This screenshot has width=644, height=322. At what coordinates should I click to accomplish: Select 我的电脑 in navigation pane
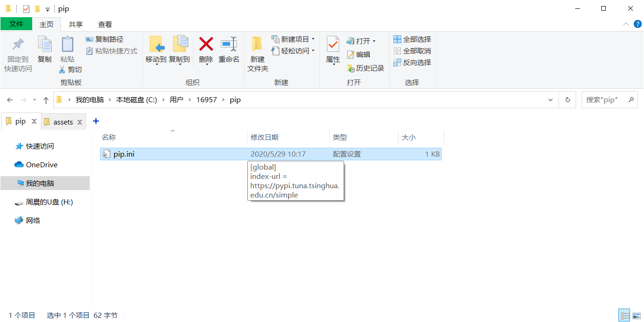(45, 183)
